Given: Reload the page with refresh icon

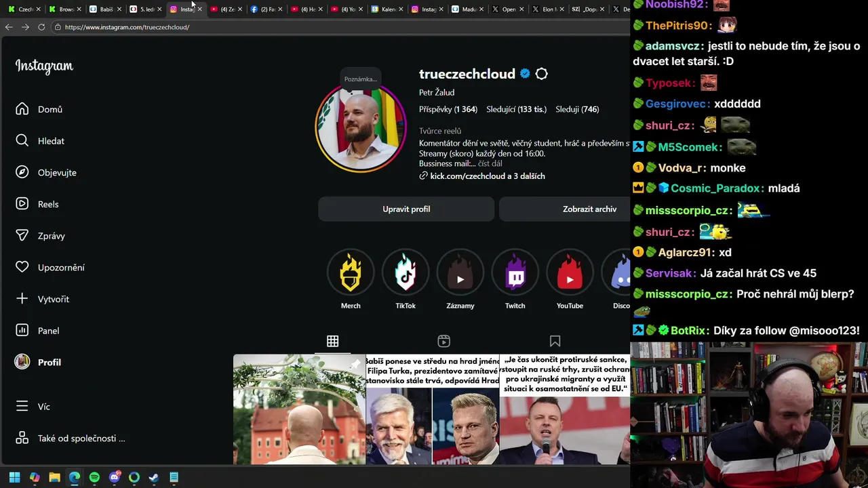Looking at the screenshot, I should coord(41,27).
